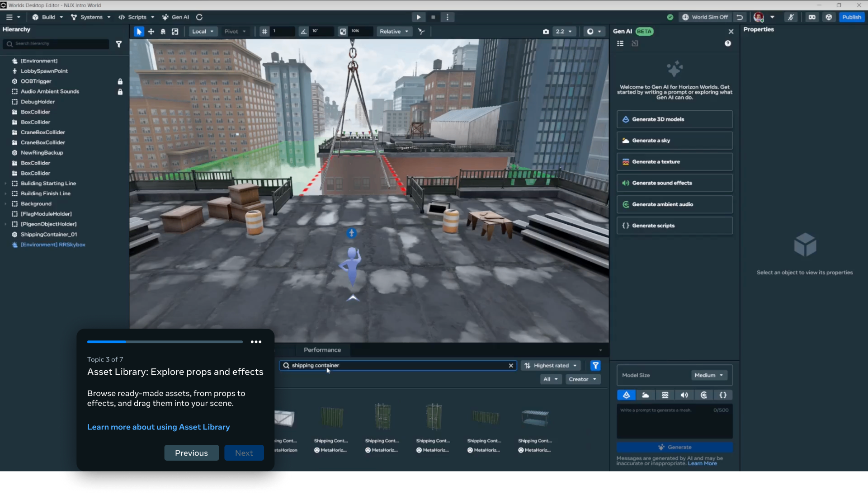Focus the Search hierarchy field
868x495 pixels.
point(57,44)
